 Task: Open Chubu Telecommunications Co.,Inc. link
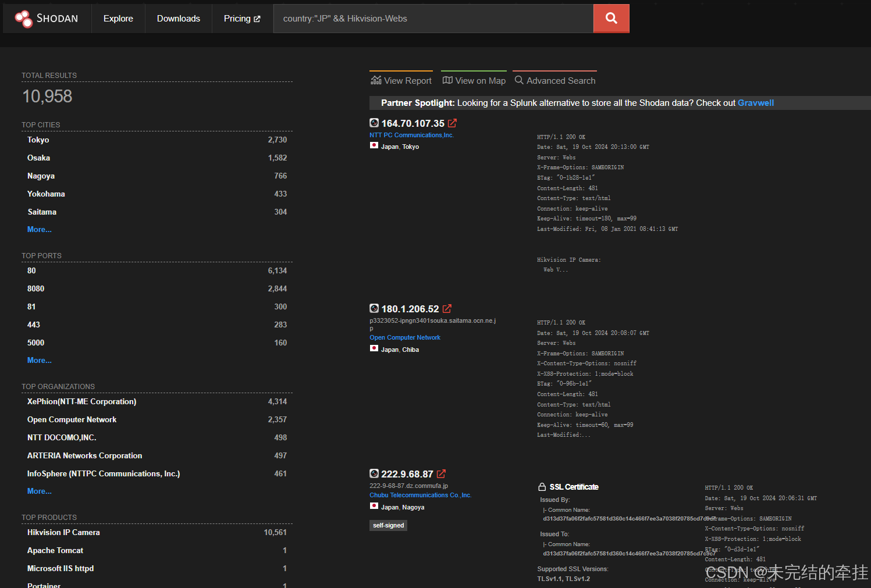click(420, 495)
